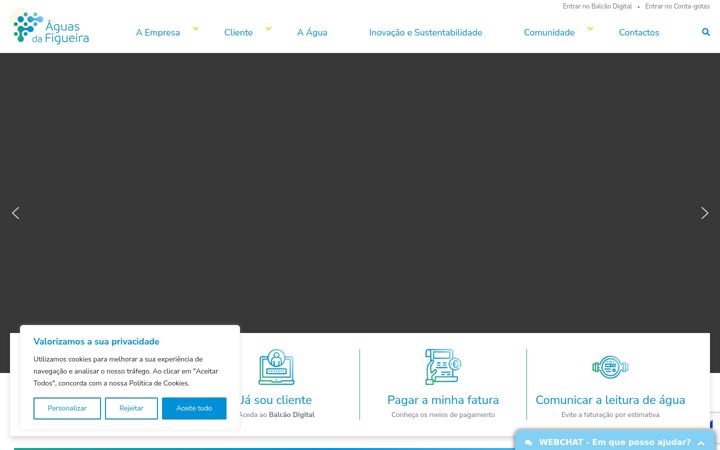Image resolution: width=720 pixels, height=450 pixels.
Task: Open Inovação e Sustentabilidade page
Action: (426, 33)
